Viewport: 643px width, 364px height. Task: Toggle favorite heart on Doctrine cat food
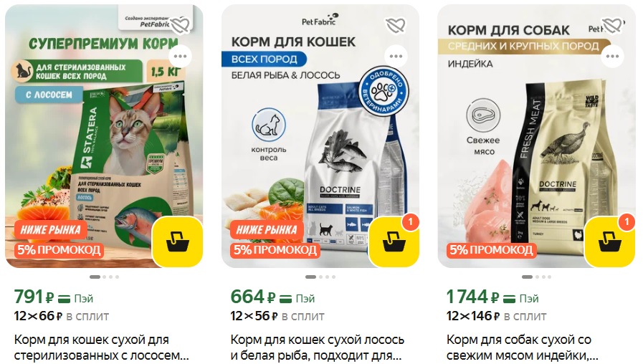pos(396,25)
